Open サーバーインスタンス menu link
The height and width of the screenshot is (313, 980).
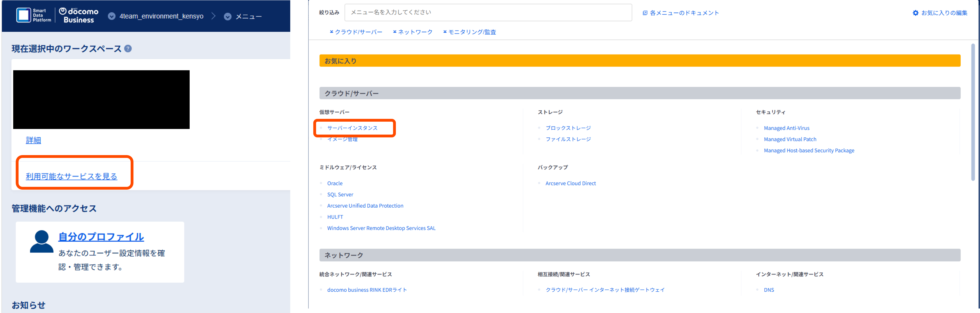pos(352,128)
